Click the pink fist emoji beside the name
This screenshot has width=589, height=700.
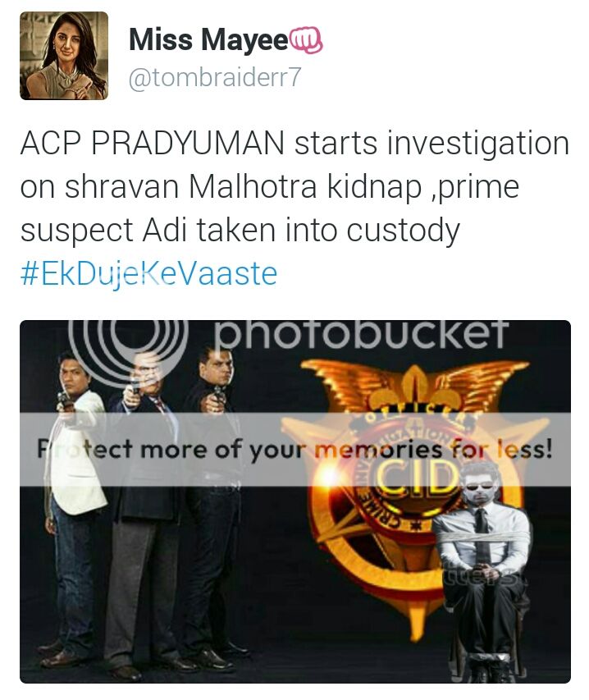(306, 40)
